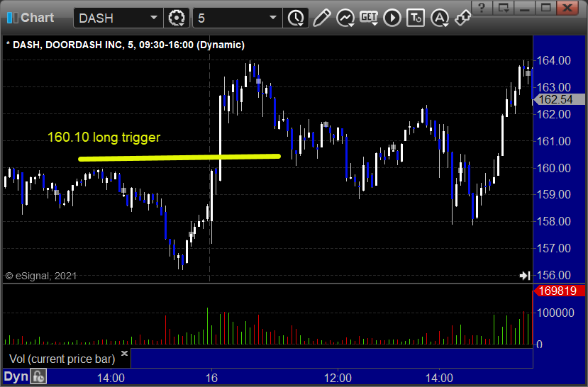Open the GET studies menu icon

tap(369, 18)
